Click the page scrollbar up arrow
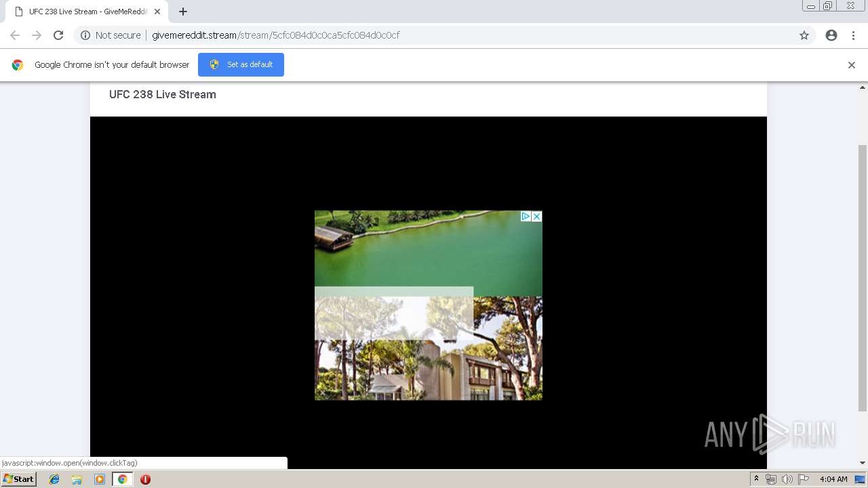 coord(863,87)
